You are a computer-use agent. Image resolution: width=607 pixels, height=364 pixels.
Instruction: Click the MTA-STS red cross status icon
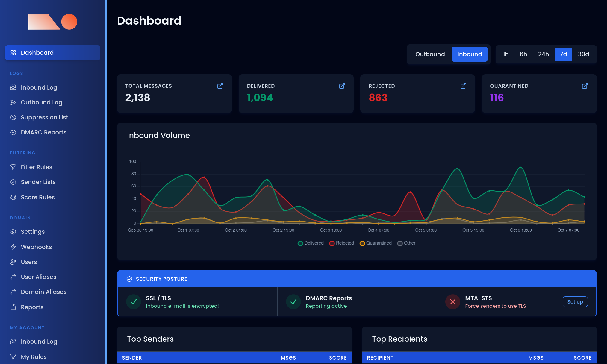click(453, 302)
